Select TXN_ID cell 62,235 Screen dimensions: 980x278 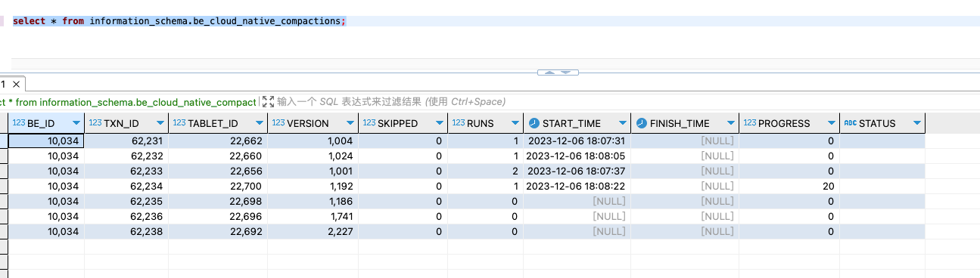(x=126, y=201)
